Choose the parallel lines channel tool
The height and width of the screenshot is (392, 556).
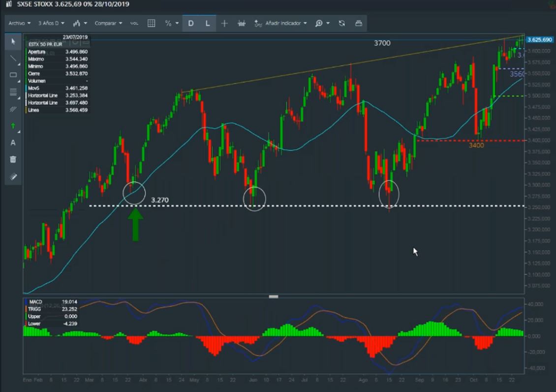13,109
